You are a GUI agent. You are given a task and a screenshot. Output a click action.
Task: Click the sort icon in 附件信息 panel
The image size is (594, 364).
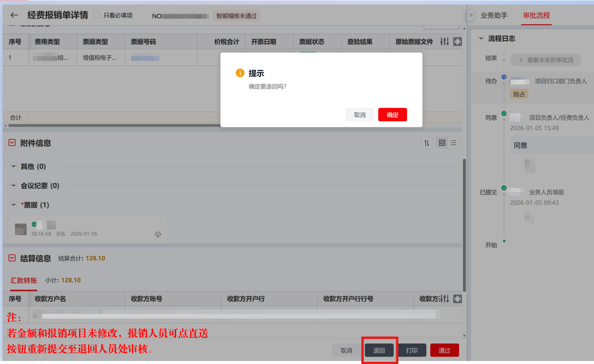[426, 142]
